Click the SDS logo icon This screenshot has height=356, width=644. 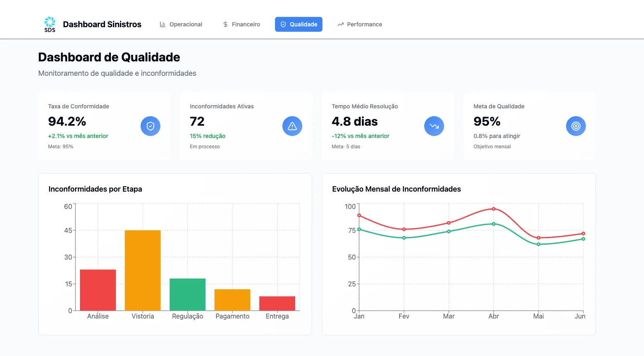50,24
